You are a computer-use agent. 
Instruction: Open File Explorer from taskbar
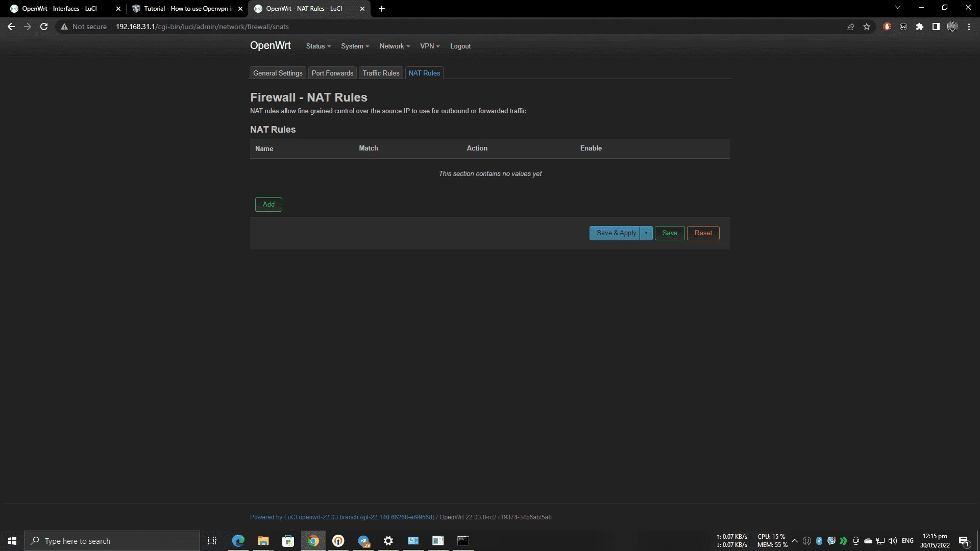tap(263, 541)
